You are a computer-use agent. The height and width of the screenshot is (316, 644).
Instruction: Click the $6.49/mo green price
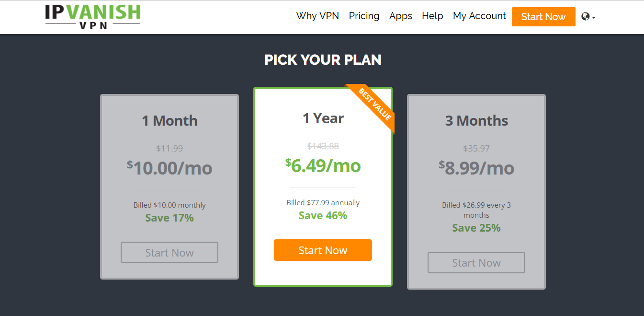point(323,165)
